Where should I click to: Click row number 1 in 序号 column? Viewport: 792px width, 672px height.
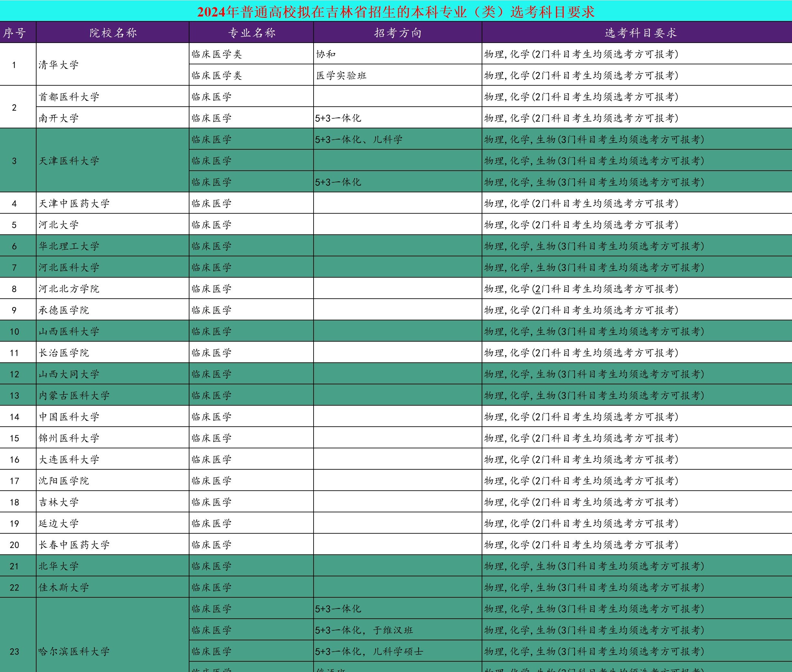coord(18,64)
